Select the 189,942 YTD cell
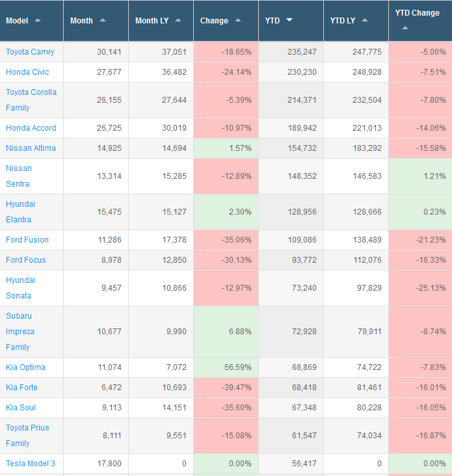 tap(291, 128)
